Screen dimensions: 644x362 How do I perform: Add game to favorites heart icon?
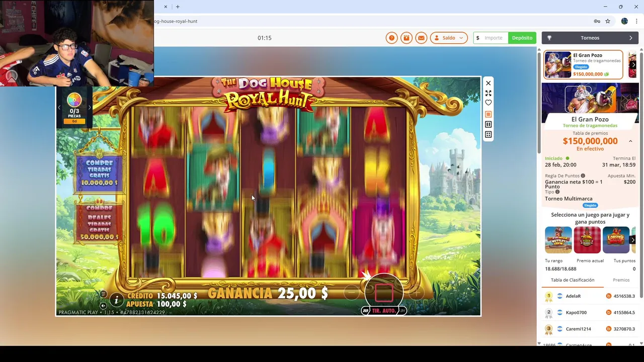pos(488,103)
